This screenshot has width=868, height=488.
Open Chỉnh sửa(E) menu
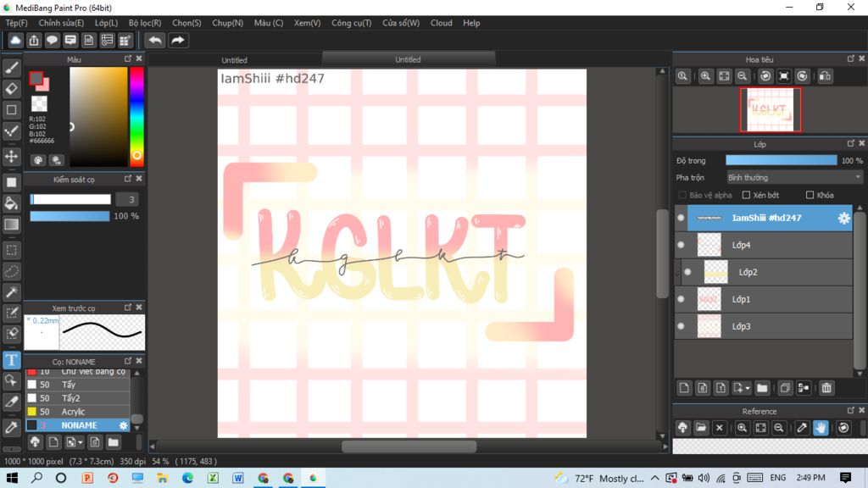tap(61, 23)
